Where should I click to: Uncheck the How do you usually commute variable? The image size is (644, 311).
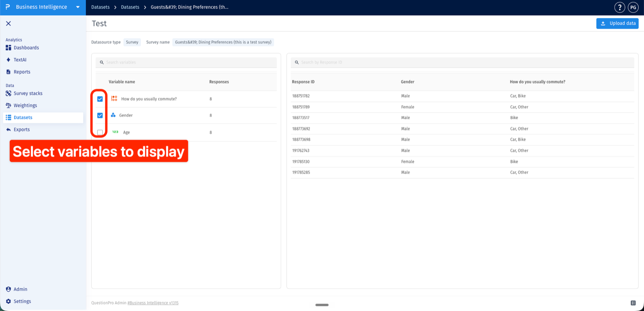[100, 99]
